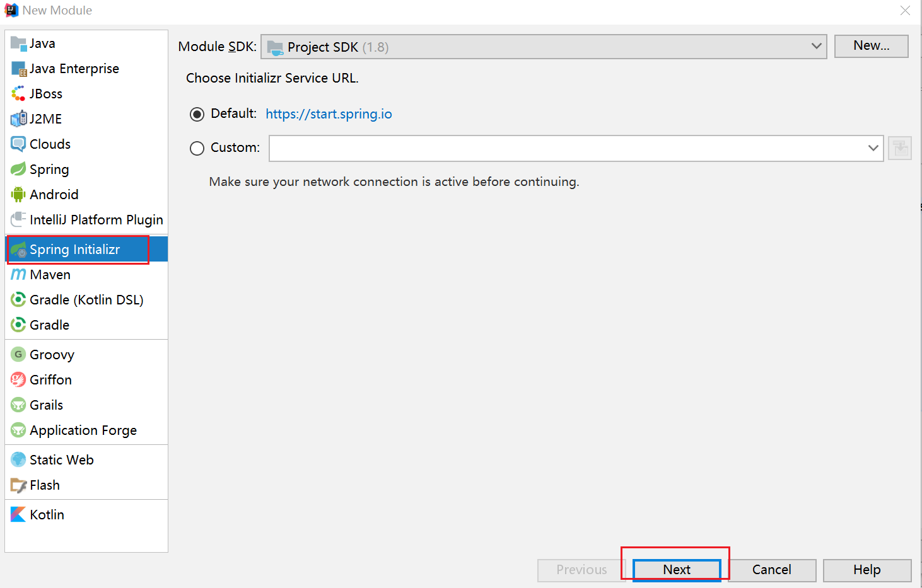The height and width of the screenshot is (588, 922).
Task: Pick the Kotlin module type
Action: tap(46, 514)
